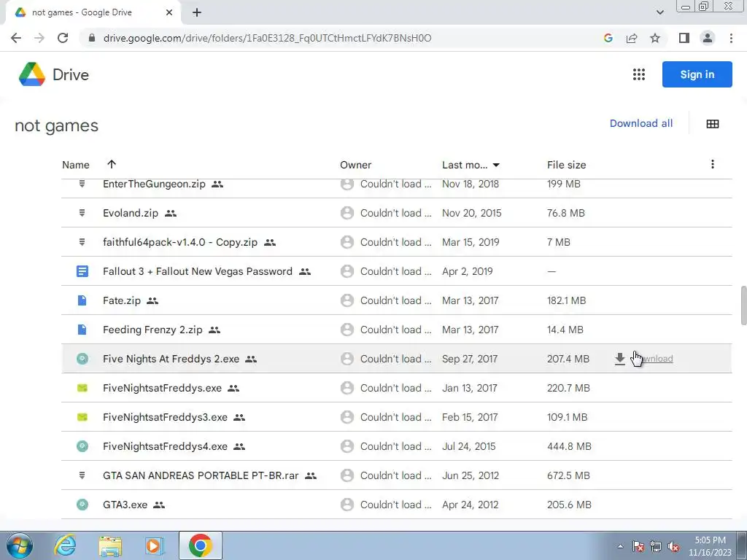Open the Google lens/search icon in address bar
Image resolution: width=747 pixels, height=560 pixels.
point(608,38)
